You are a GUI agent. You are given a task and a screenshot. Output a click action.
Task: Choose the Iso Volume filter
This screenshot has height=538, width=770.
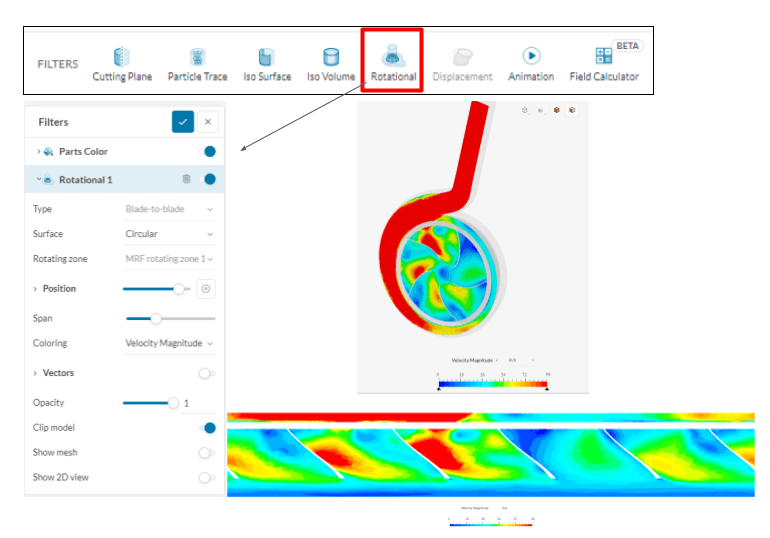330,64
